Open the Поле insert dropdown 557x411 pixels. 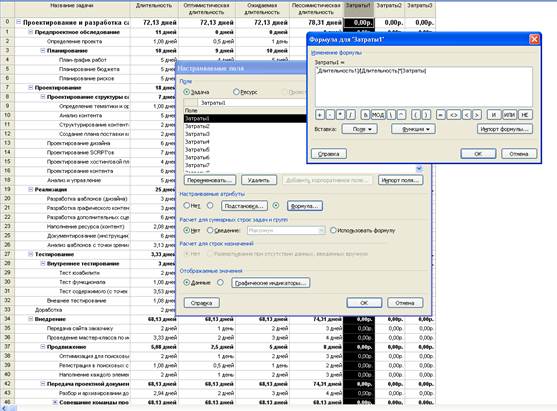click(x=359, y=129)
